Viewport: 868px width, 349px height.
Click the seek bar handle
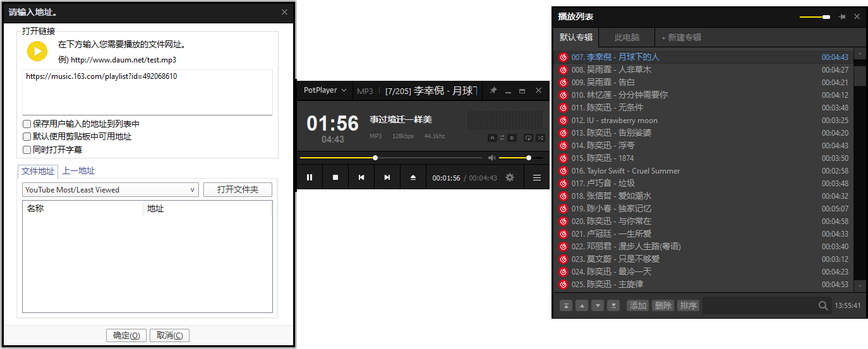(x=375, y=158)
